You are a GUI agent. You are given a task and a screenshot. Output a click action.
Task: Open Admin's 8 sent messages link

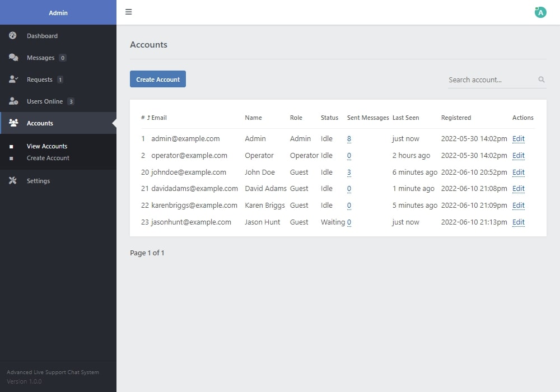[349, 138]
